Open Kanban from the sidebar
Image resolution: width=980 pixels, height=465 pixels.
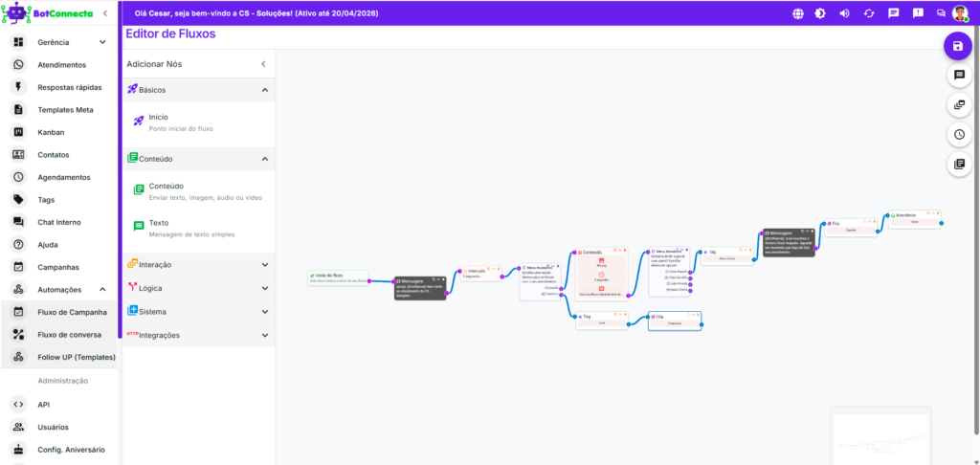[x=51, y=132]
